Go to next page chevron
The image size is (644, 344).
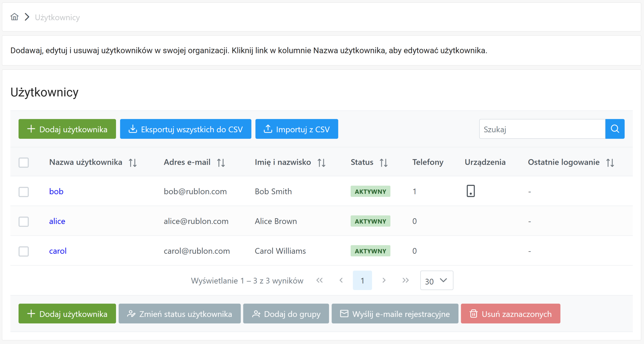tap(384, 280)
